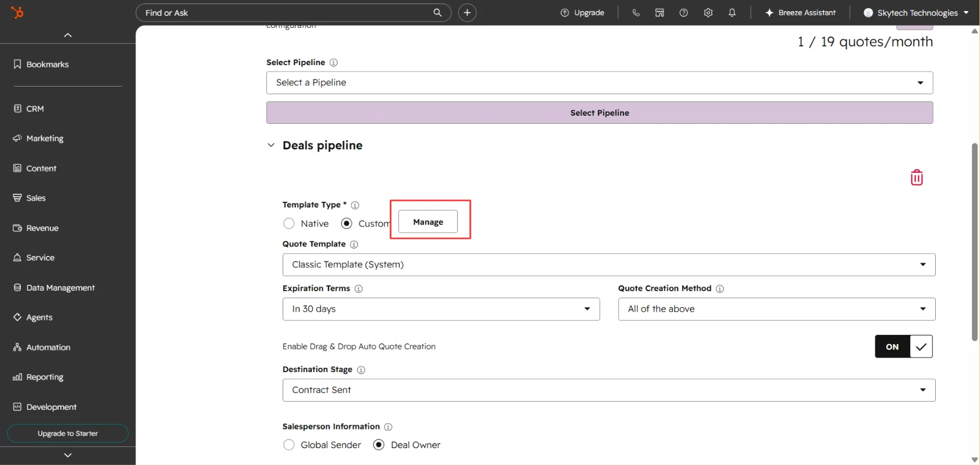Viewport: 980px width, 465px height.
Task: Open the Expiration Terms dropdown
Action: (x=441, y=309)
